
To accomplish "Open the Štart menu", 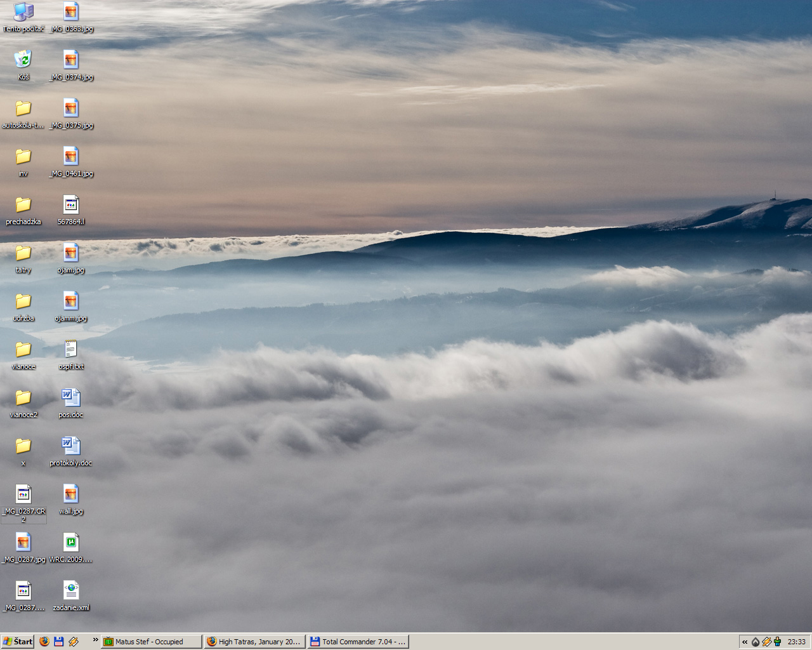I will point(18,642).
